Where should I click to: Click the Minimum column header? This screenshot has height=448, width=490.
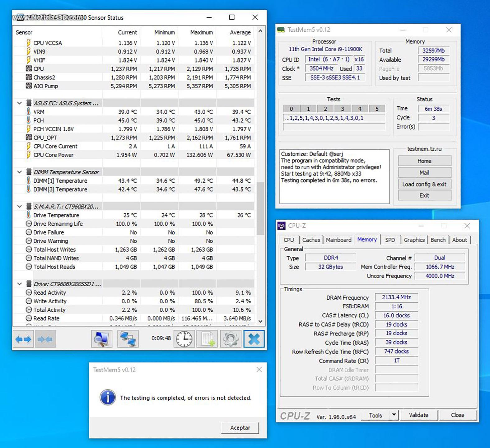tap(159, 32)
